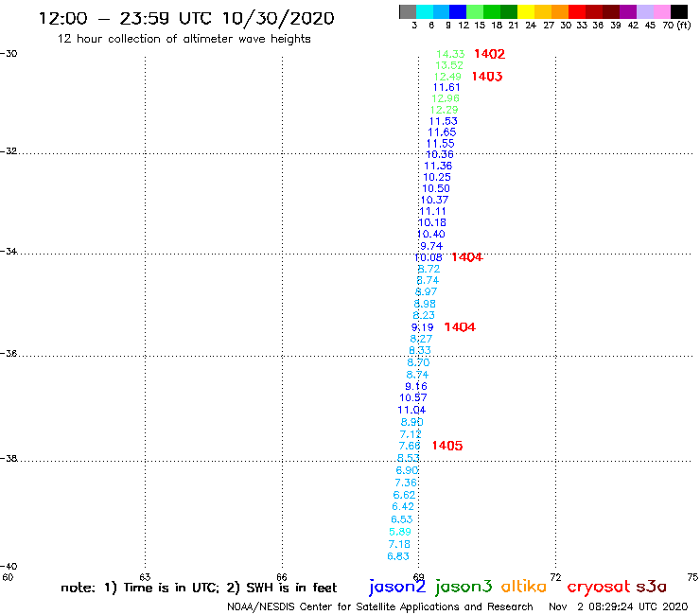Viewport: 700px width, 615px height.
Task: Click the value 10.40
Action: click(430, 234)
